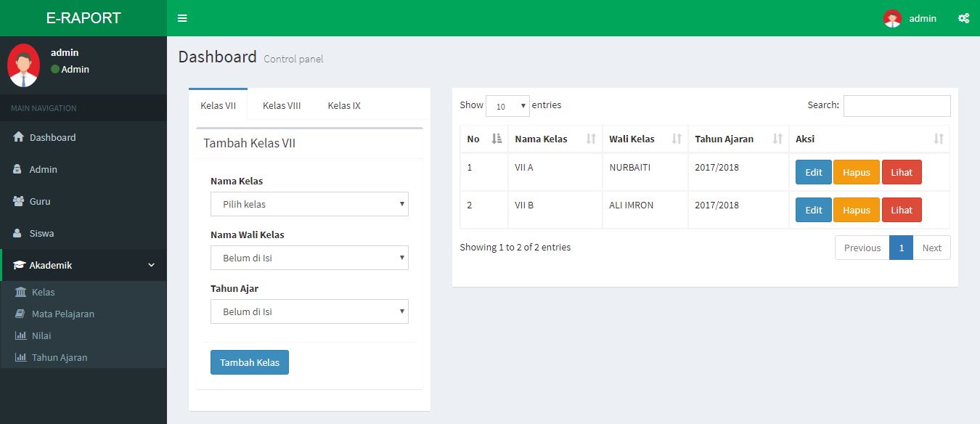Open the Nama Wali Kelas dropdown
Viewport: 980px width, 424px height.
(309, 258)
